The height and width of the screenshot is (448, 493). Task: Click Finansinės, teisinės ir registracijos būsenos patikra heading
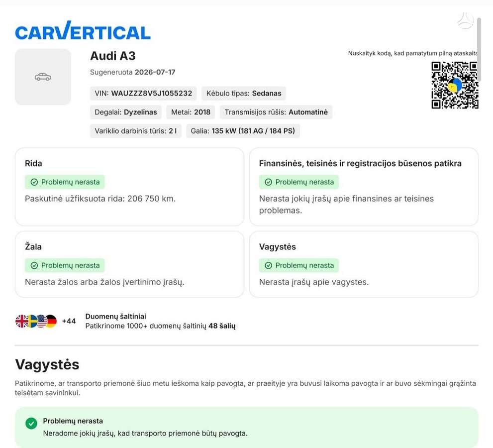360,163
